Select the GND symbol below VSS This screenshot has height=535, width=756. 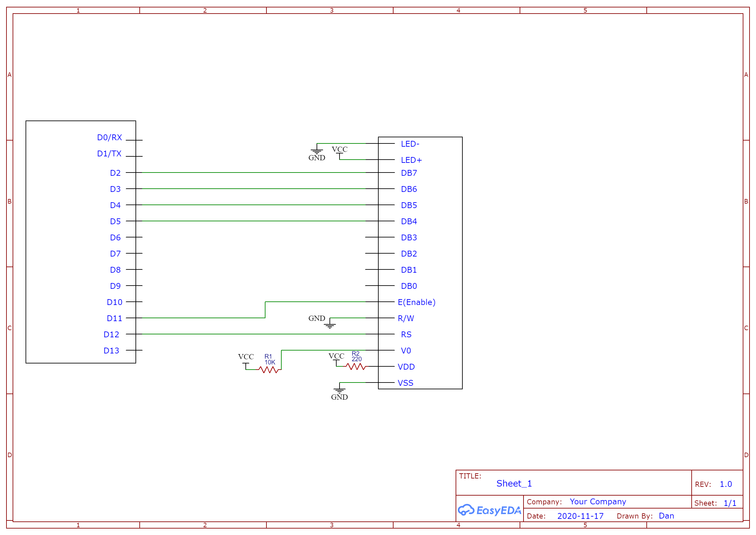tap(339, 390)
